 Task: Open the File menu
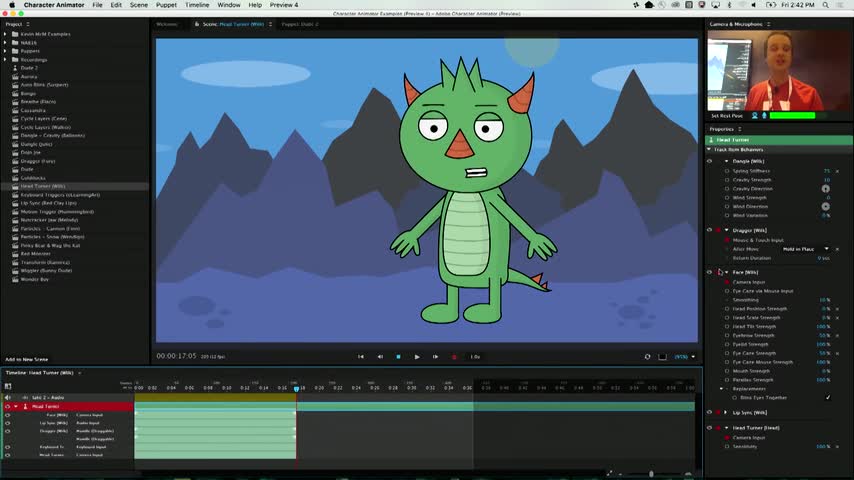pyautogui.click(x=97, y=5)
